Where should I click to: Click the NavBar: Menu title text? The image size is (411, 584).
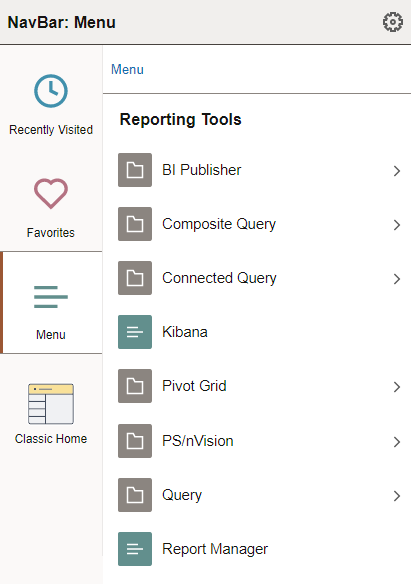click(x=61, y=22)
